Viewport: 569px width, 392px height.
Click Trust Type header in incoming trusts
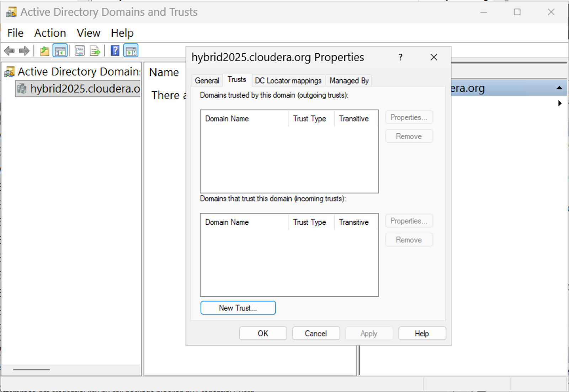[x=311, y=222]
